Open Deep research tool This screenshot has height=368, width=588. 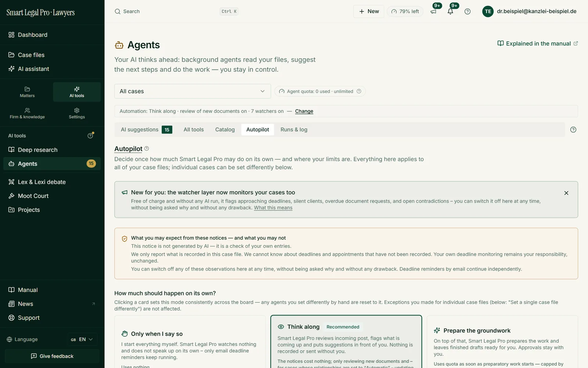[52, 150]
